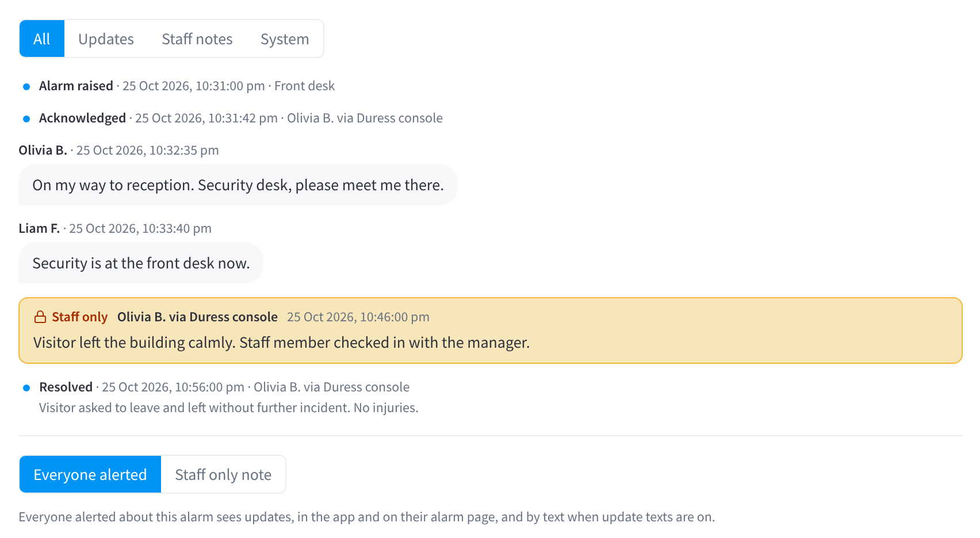Click the blue dot beside Resolved
The image size is (980, 538).
click(x=26, y=388)
